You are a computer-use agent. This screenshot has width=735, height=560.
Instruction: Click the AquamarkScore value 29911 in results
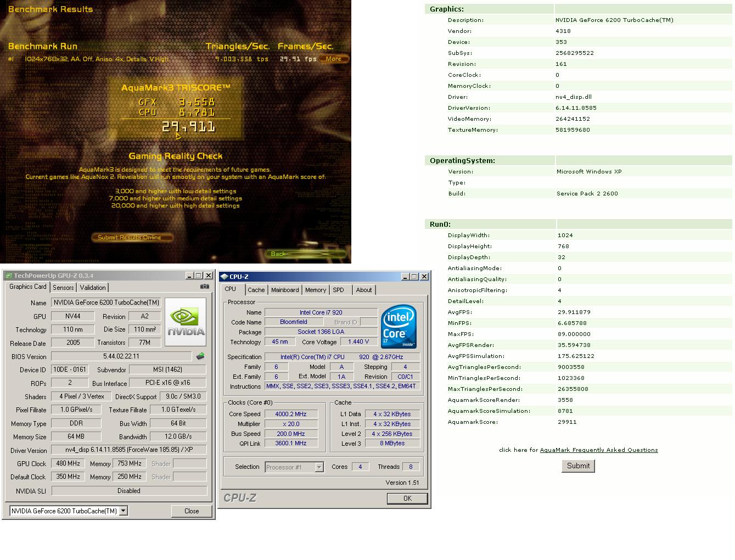pyautogui.click(x=567, y=422)
